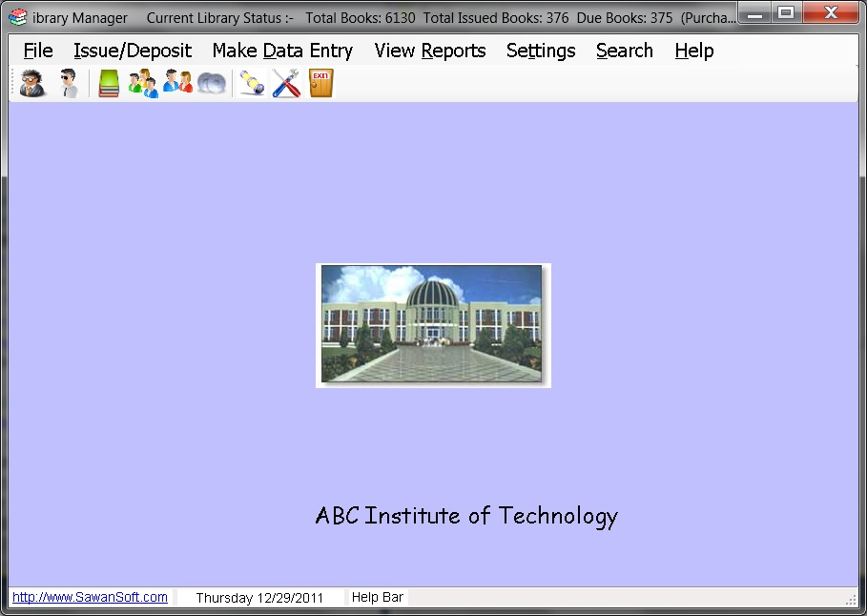
Task: Visit the SawanSoft website link
Action: coord(90,597)
